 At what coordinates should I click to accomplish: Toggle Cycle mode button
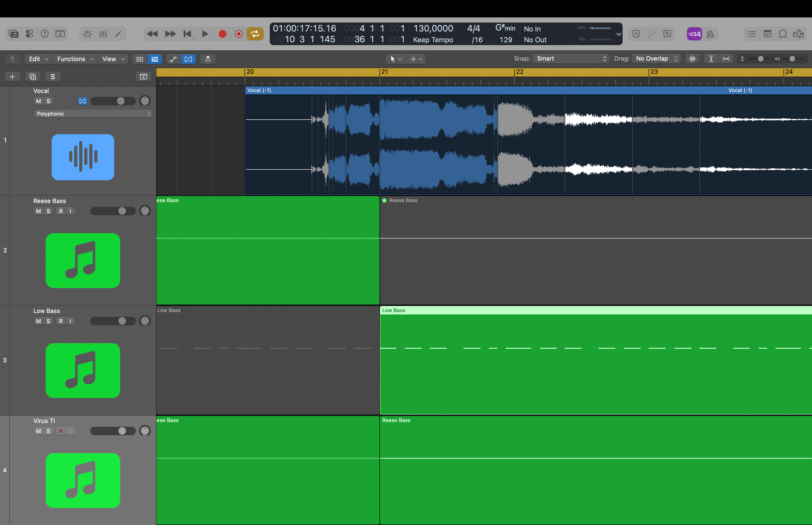click(255, 34)
